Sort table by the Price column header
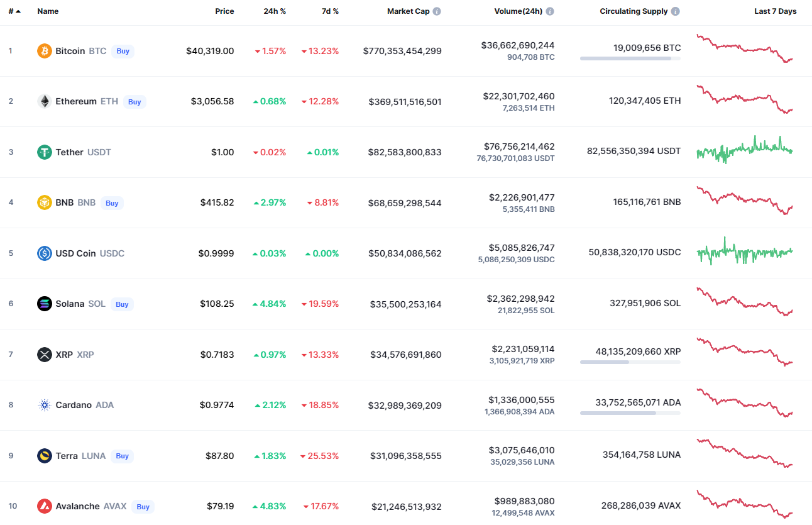Viewport: 812px width, 525px height. [224, 11]
